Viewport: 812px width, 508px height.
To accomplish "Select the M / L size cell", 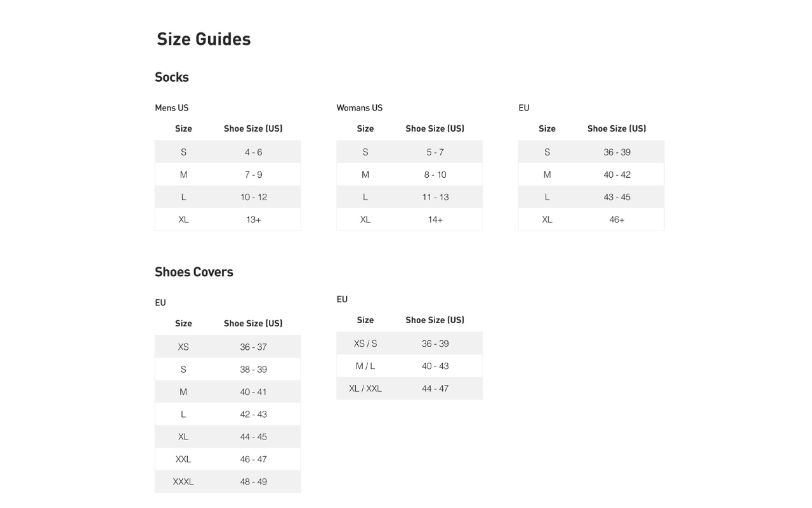I will tap(365, 366).
